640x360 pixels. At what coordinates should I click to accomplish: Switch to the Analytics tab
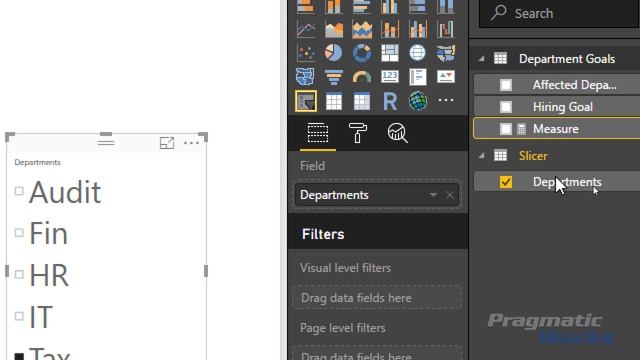[x=397, y=133]
